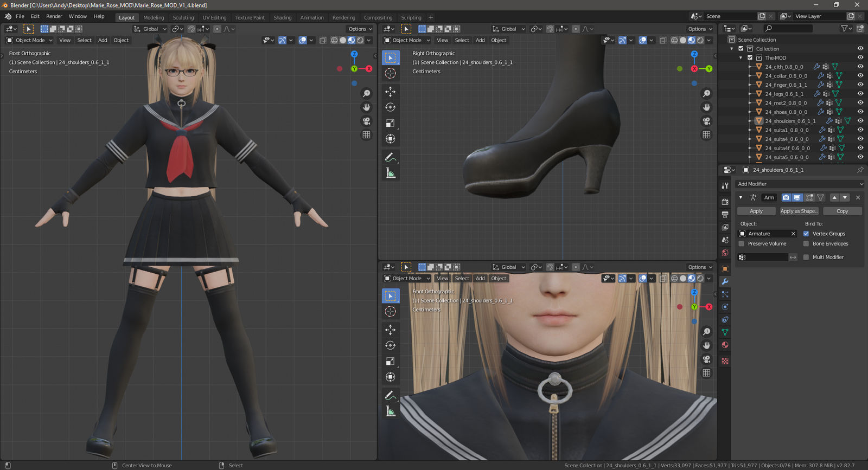Open Global orientation dropdown in left viewport

tap(150, 29)
